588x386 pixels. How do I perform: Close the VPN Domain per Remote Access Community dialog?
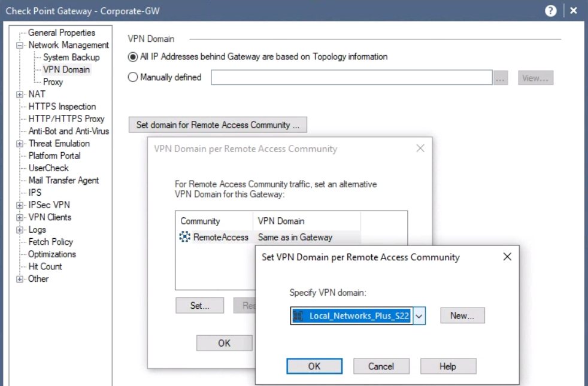pos(420,148)
